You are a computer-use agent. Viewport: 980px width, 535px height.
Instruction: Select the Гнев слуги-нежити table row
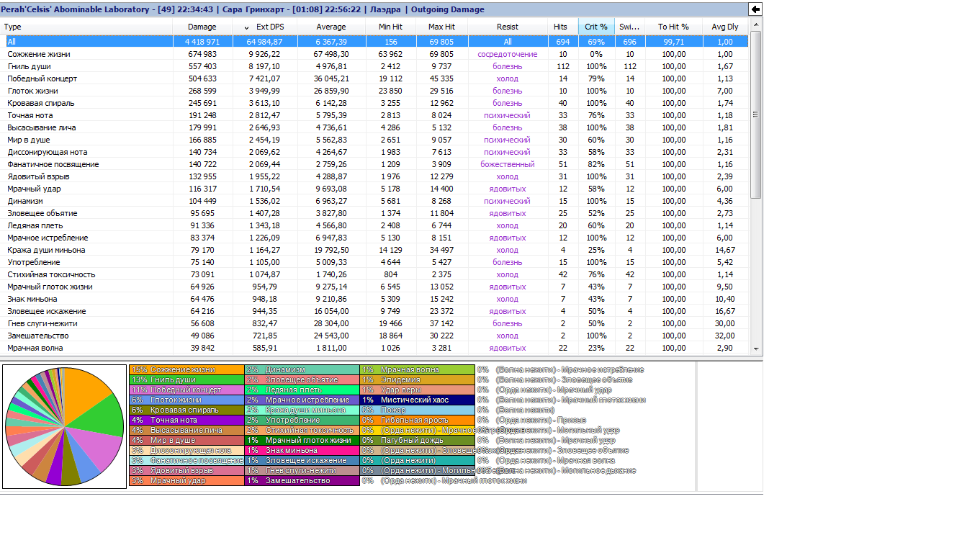pos(374,323)
